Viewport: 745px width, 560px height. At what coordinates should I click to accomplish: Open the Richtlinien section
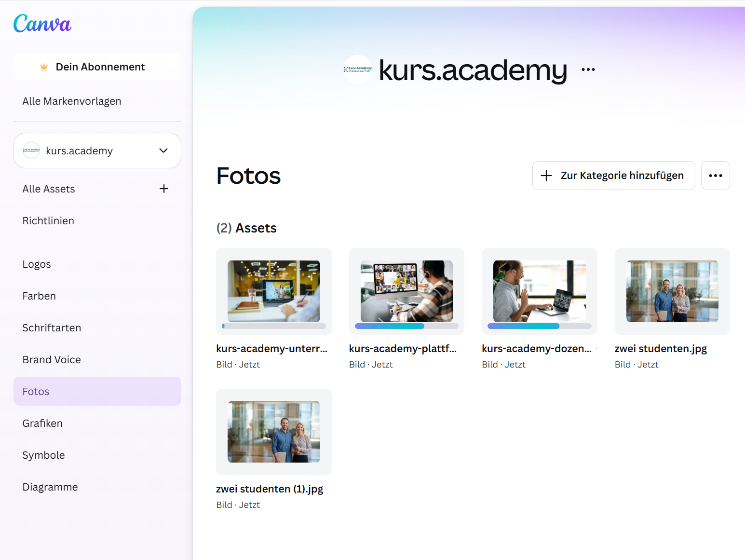pos(48,221)
